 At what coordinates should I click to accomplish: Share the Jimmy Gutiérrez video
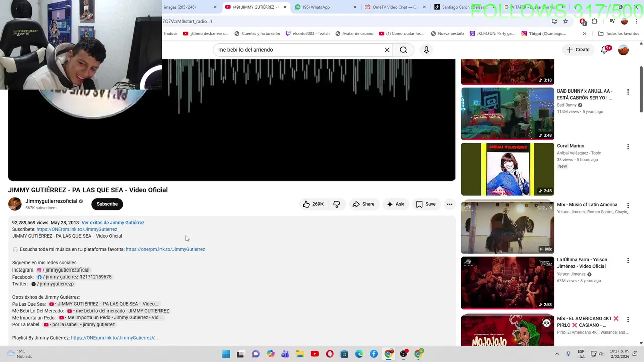pyautogui.click(x=363, y=204)
